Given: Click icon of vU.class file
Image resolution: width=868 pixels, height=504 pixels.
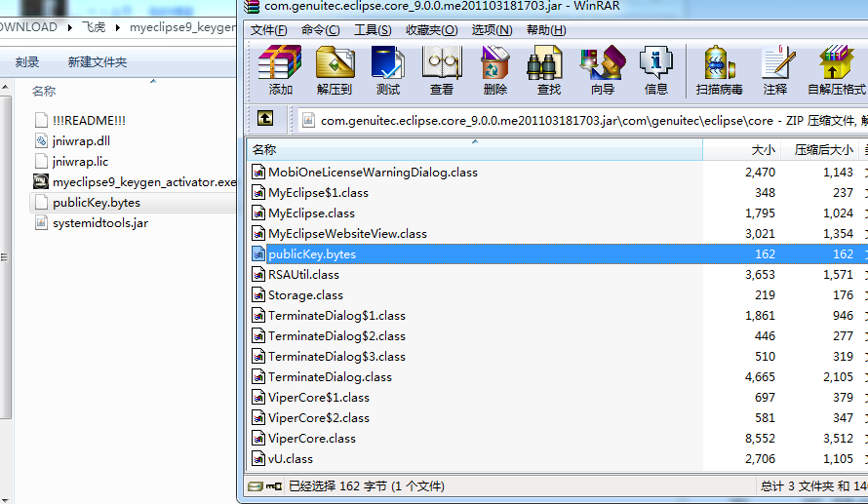Looking at the screenshot, I should tap(258, 458).
